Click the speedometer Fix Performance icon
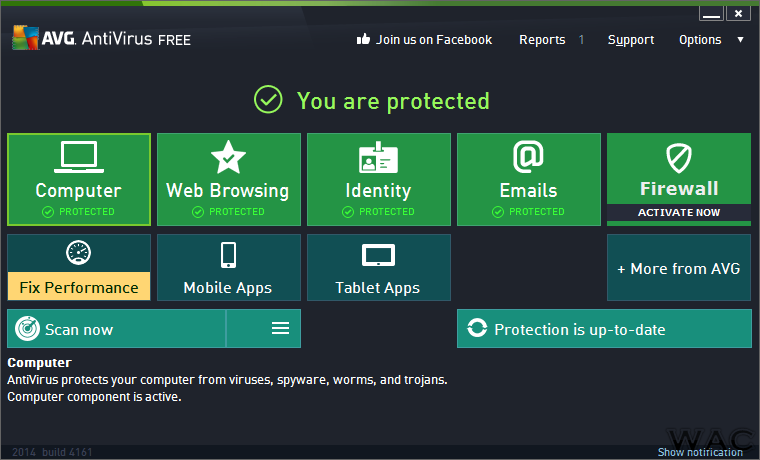 [x=79, y=253]
